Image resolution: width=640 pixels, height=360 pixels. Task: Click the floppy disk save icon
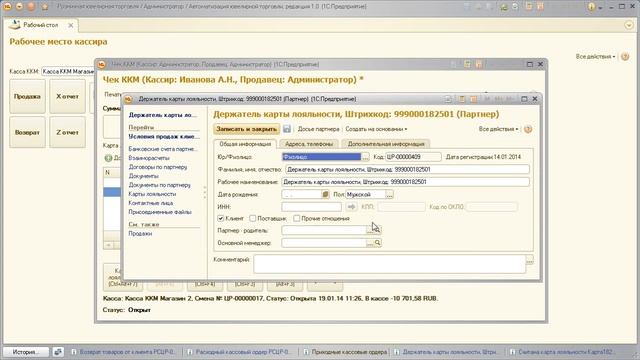point(287,129)
